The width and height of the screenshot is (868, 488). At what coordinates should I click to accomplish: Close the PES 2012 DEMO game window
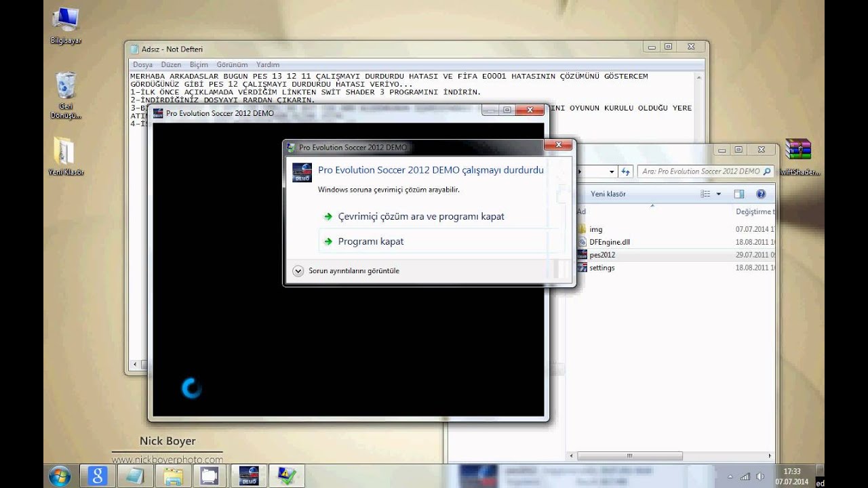[x=530, y=110]
